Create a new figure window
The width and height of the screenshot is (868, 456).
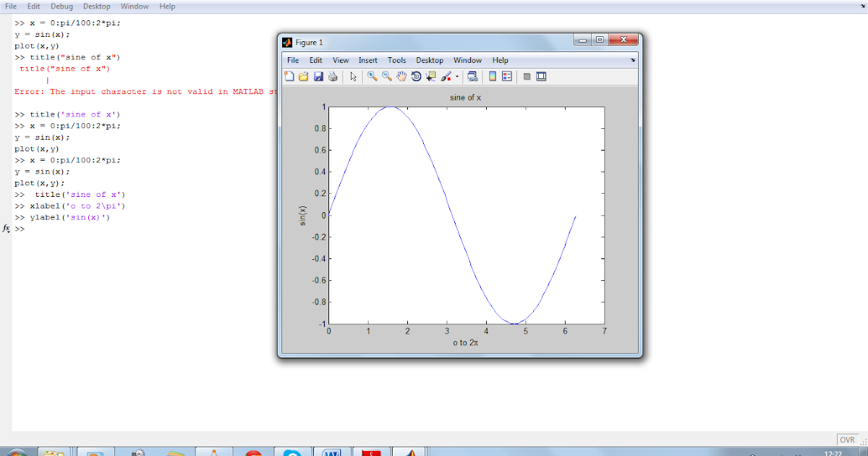pos(289,77)
